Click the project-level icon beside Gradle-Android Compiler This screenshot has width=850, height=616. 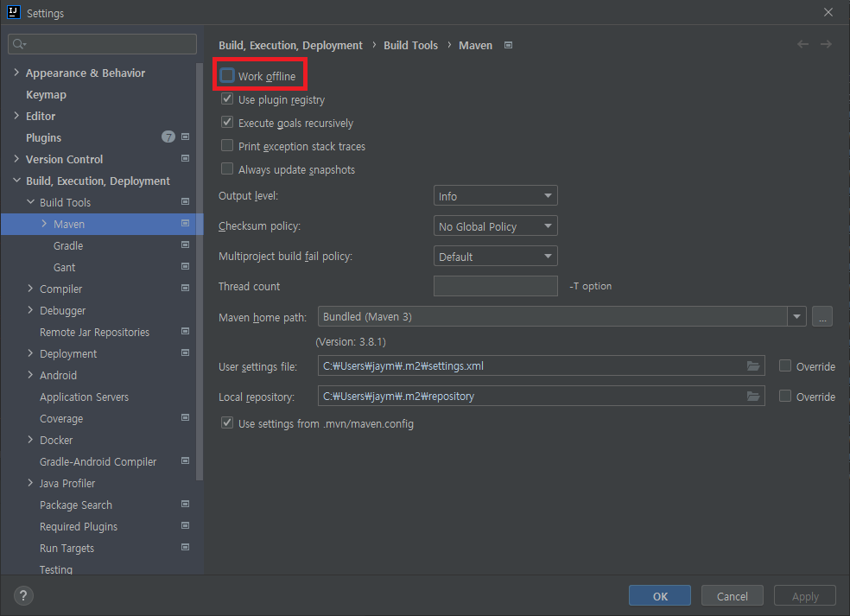coord(186,460)
